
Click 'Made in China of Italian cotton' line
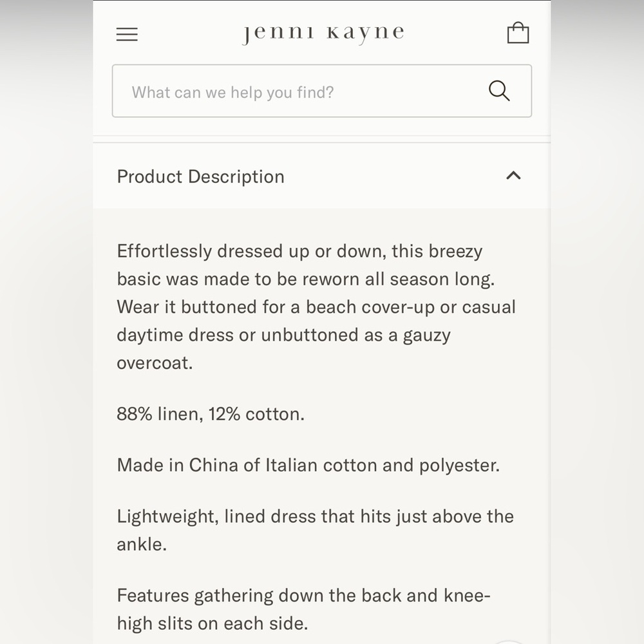[x=308, y=466]
